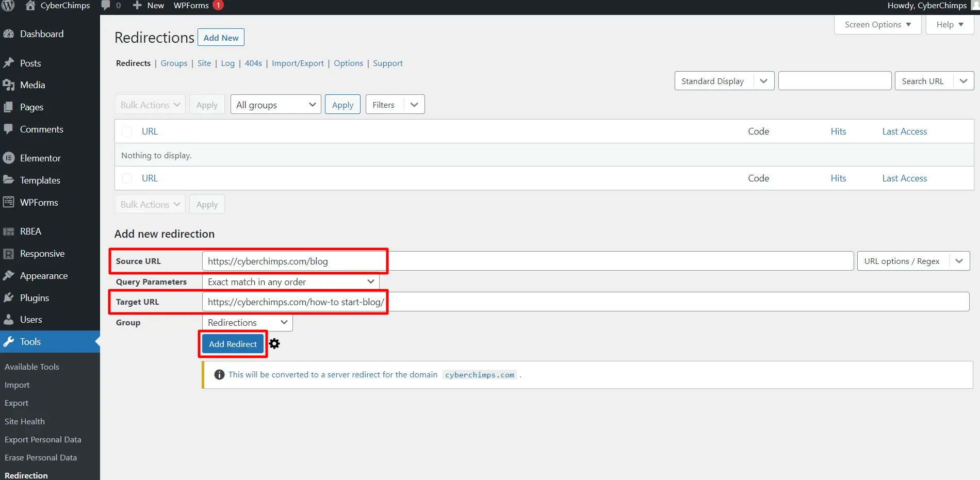980x480 pixels.
Task: Click the Responsive icon in sidebar
Action: 8,254
